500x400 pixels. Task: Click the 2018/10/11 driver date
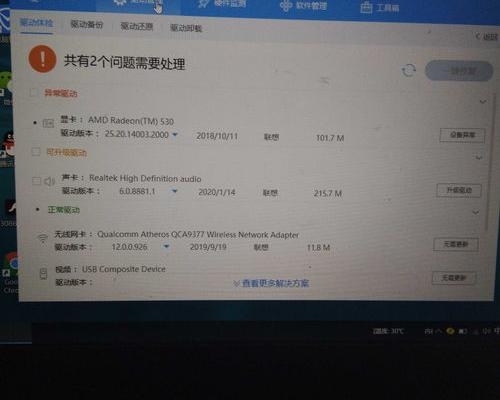click(217, 136)
